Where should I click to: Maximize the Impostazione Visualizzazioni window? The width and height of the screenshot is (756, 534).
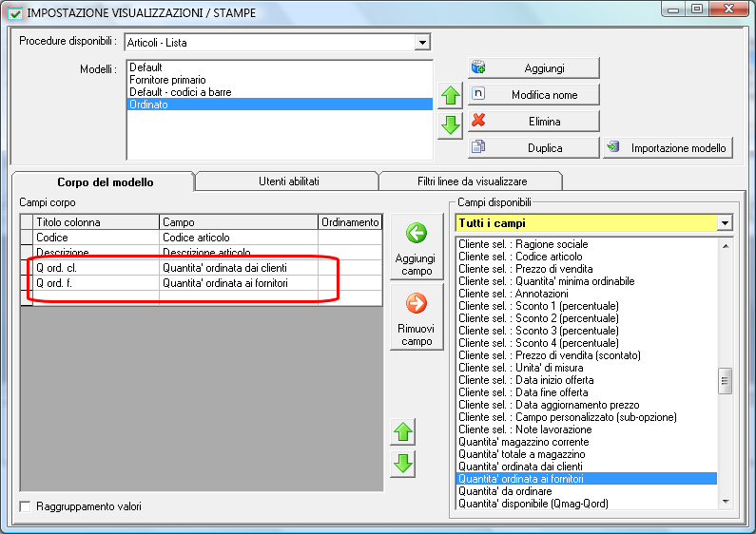(x=697, y=9)
